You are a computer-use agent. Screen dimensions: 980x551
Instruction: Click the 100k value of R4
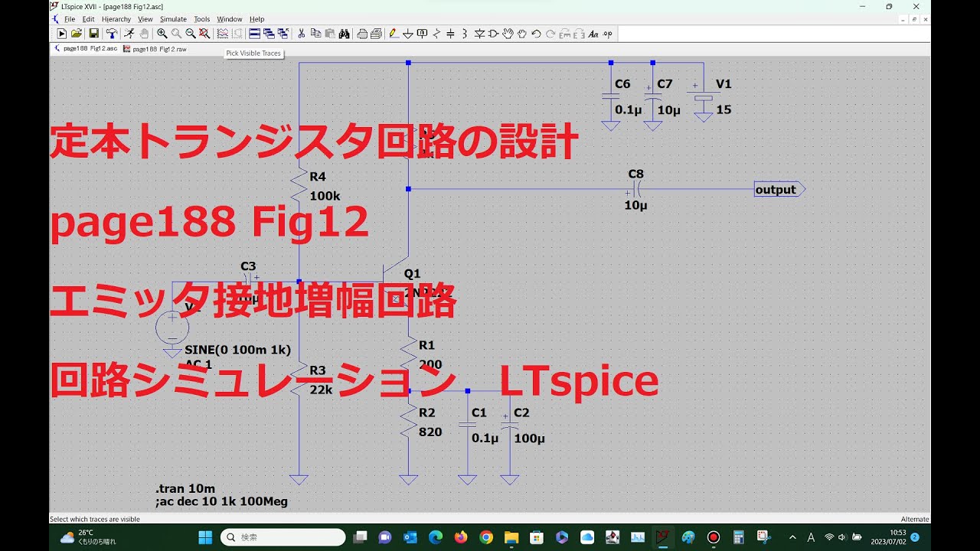point(325,196)
